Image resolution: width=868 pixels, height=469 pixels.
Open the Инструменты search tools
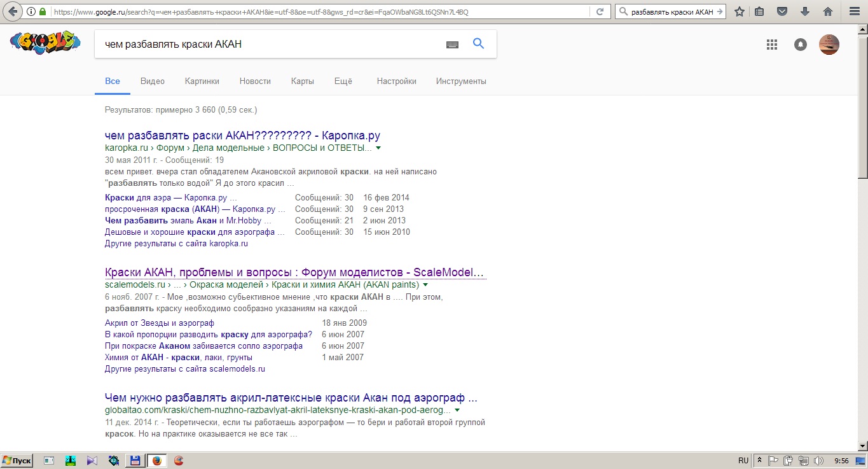click(460, 81)
